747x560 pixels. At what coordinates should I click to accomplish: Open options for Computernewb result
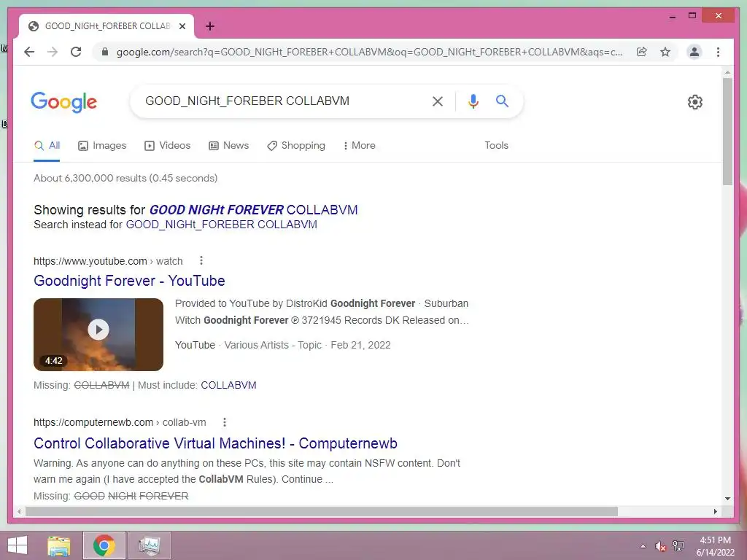click(x=225, y=422)
